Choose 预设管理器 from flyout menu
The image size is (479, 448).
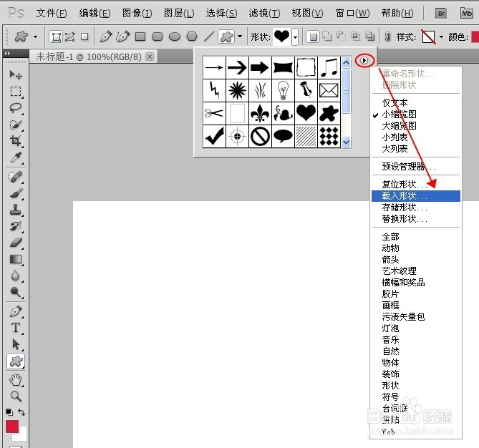(x=416, y=167)
